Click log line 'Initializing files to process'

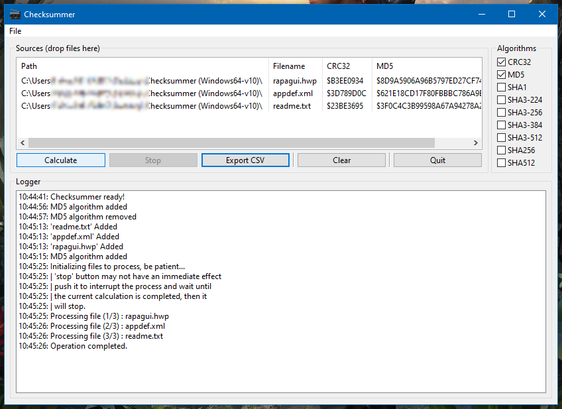click(x=102, y=266)
